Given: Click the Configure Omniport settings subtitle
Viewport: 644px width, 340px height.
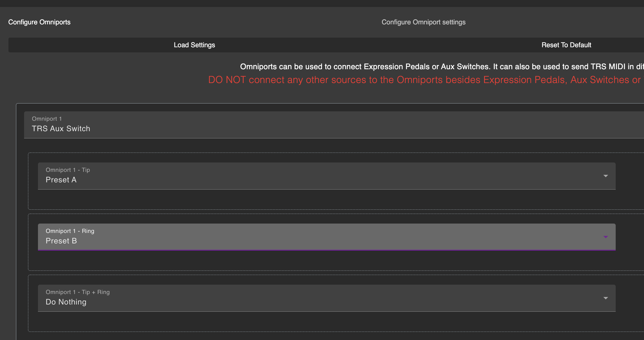Looking at the screenshot, I should coord(423,22).
